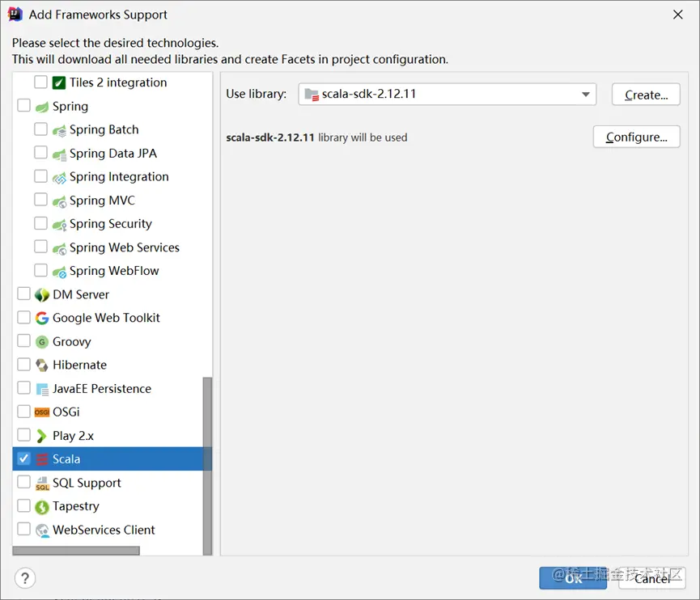The image size is (700, 600).
Task: Click the Tiles 2 integration green icon
Action: point(59,83)
